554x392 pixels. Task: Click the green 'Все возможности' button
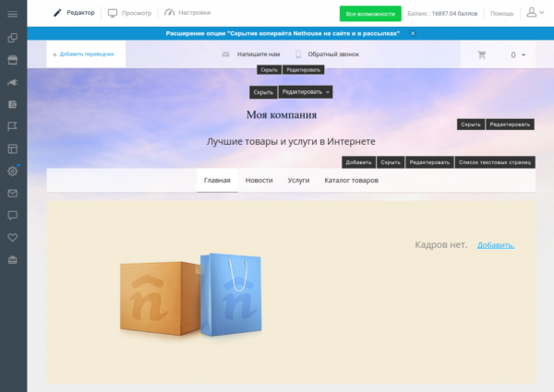point(369,14)
